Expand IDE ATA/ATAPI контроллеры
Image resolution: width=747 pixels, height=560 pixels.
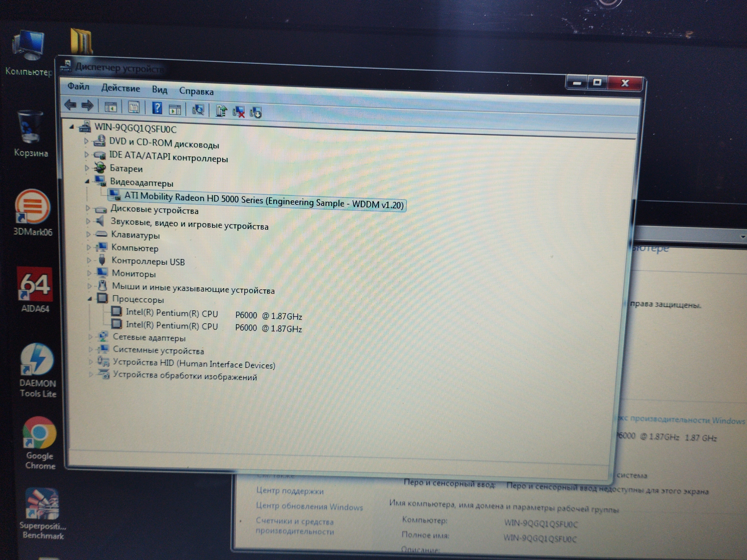click(86, 154)
